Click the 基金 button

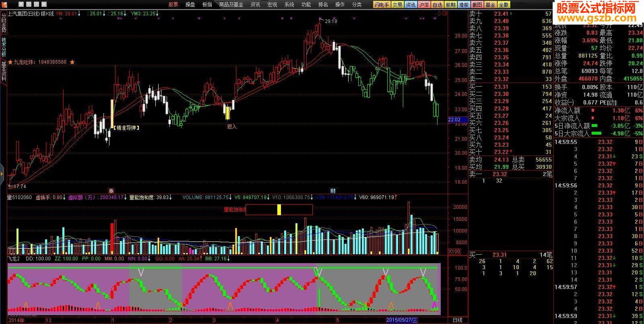[x=490, y=5]
